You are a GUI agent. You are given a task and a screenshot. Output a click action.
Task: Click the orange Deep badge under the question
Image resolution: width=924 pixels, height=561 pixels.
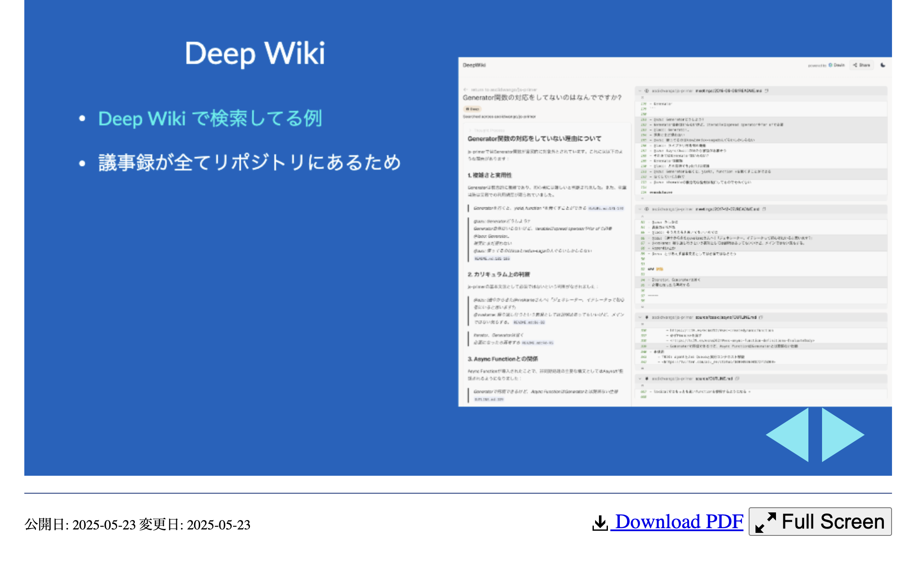(473, 109)
